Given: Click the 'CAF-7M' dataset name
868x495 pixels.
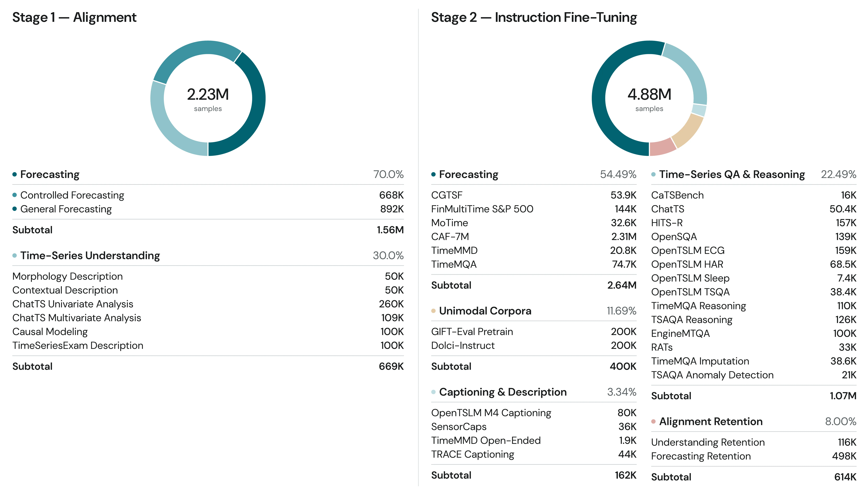Looking at the screenshot, I should (x=450, y=237).
